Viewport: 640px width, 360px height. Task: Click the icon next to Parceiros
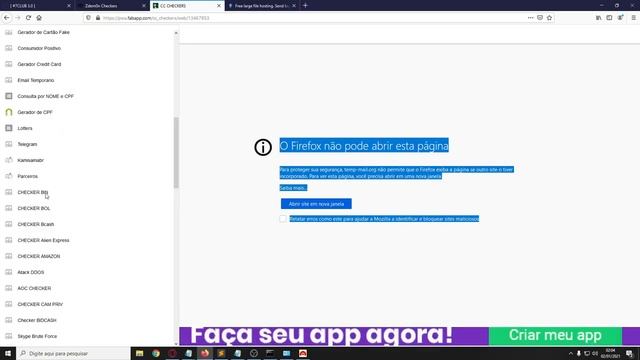click(x=9, y=176)
